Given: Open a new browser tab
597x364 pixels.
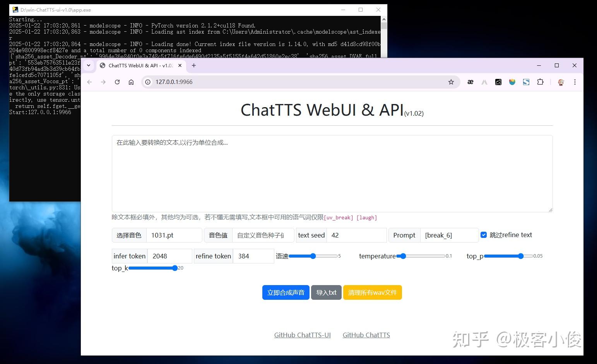Looking at the screenshot, I should 193,65.
